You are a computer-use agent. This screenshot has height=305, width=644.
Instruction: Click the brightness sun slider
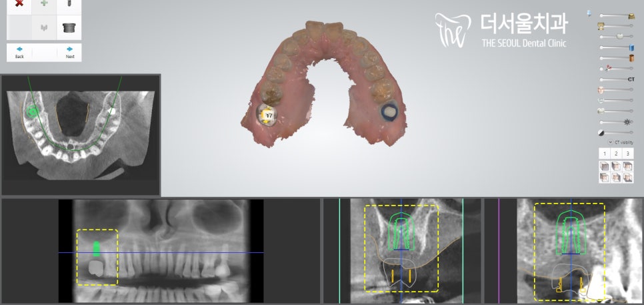[615, 122]
